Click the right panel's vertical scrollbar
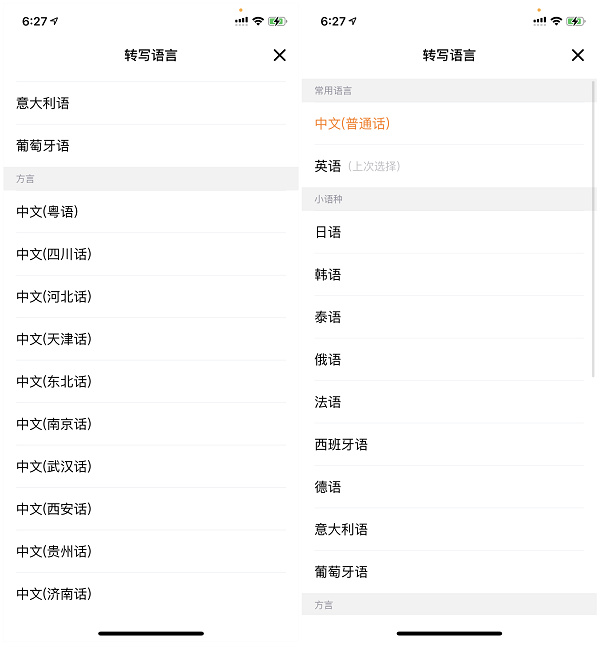This screenshot has width=600, height=645. [593, 229]
